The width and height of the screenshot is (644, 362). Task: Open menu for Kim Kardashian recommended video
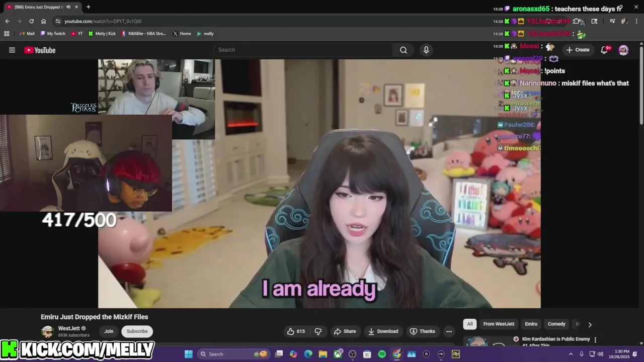click(x=595, y=340)
